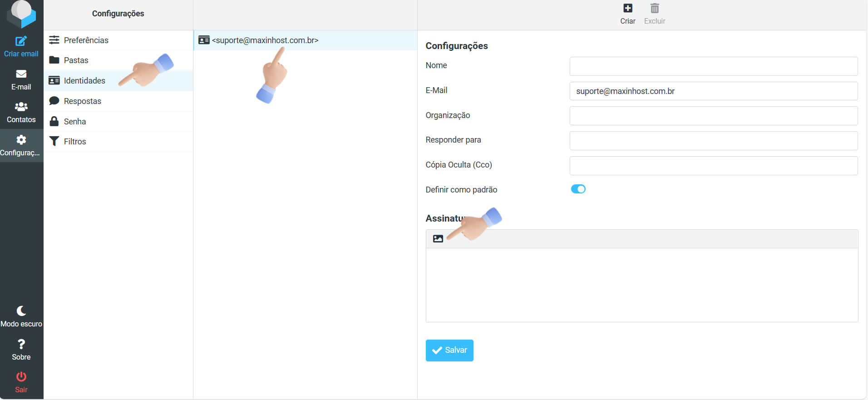Click Criar plus icon to add identity
The height and width of the screenshot is (400, 868).
point(627,9)
